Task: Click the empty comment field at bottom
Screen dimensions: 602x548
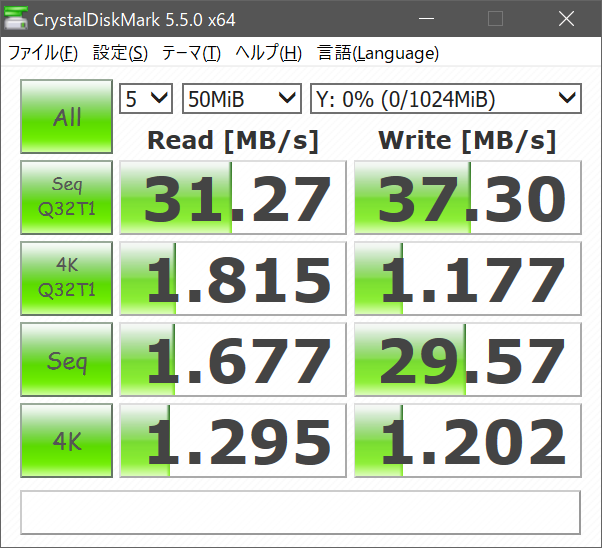Action: 300,512
